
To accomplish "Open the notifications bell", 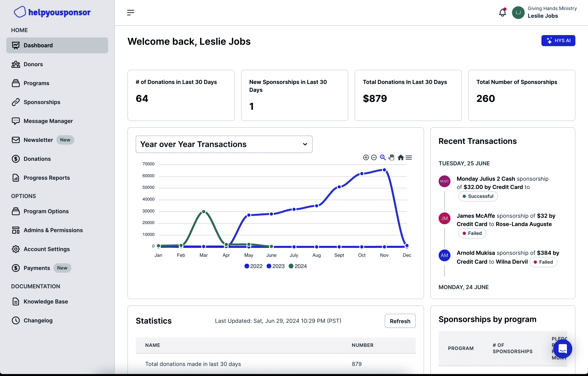I will pos(502,12).
